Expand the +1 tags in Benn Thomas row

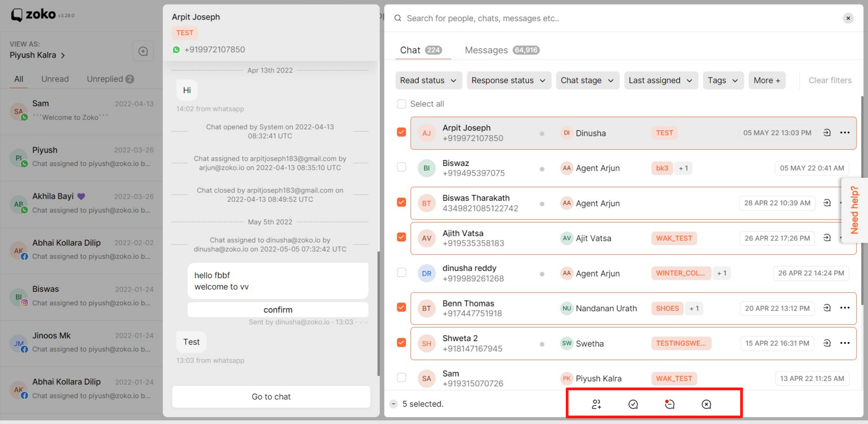694,308
